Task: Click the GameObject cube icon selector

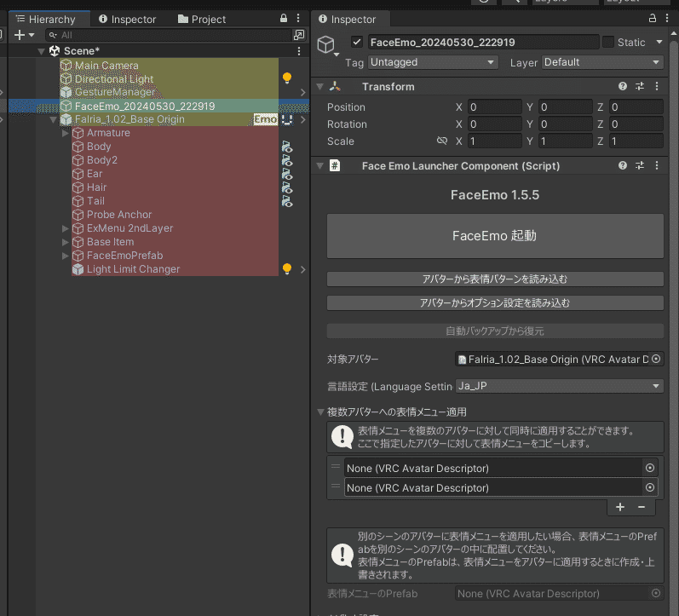Action: [327, 45]
